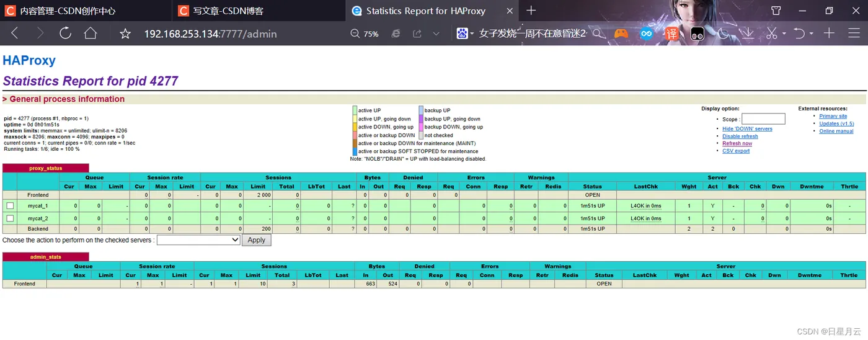Click the L4OK in 0ms check for mycat_1
868x340 pixels.
coord(646,206)
